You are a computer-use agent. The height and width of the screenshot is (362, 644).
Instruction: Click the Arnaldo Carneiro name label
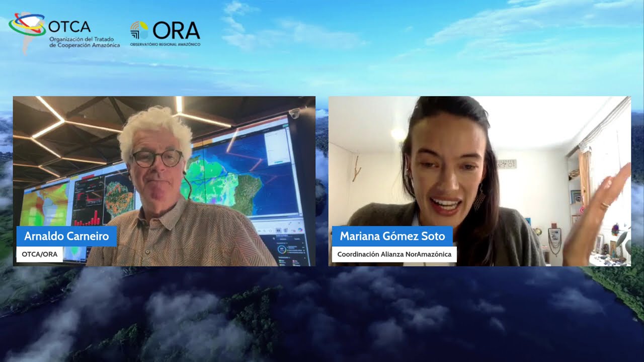pyautogui.click(x=66, y=236)
